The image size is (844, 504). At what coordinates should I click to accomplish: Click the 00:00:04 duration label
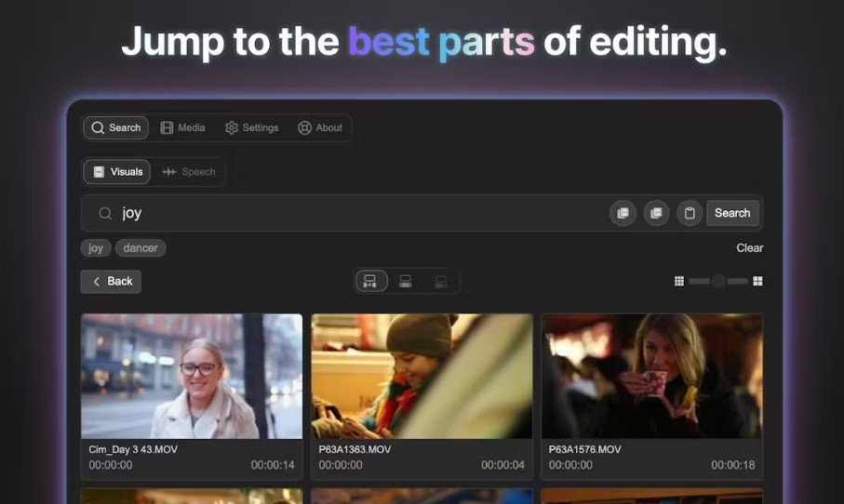coord(502,465)
